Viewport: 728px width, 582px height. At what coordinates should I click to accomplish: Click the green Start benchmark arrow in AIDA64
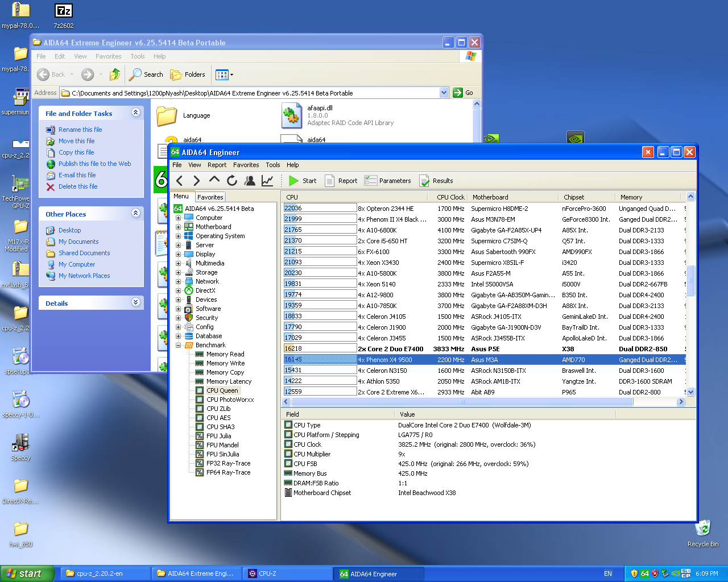tap(293, 181)
